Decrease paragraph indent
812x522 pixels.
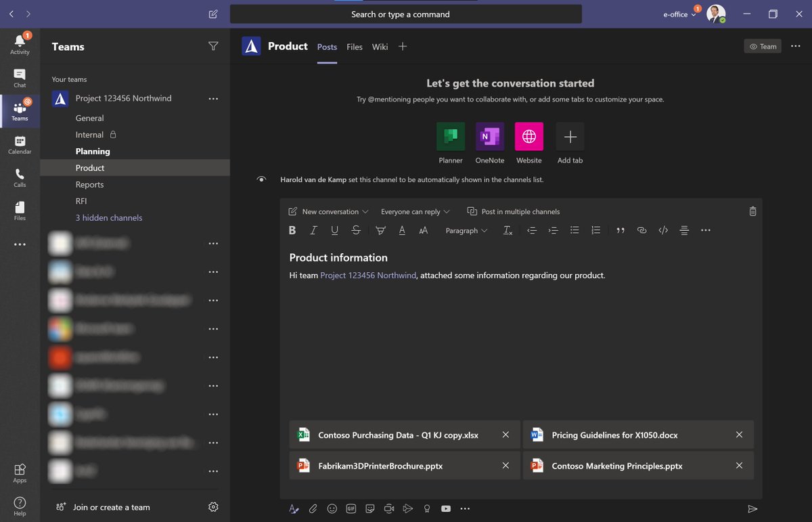[x=532, y=230]
